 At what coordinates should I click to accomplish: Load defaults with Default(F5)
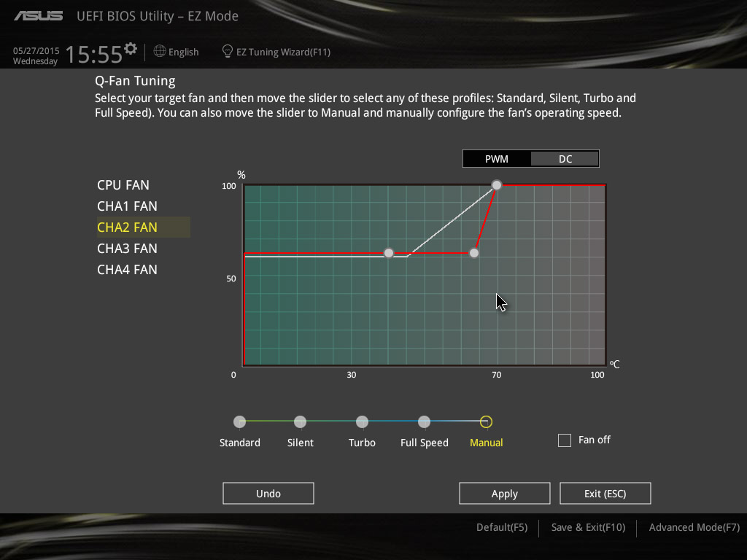click(502, 528)
